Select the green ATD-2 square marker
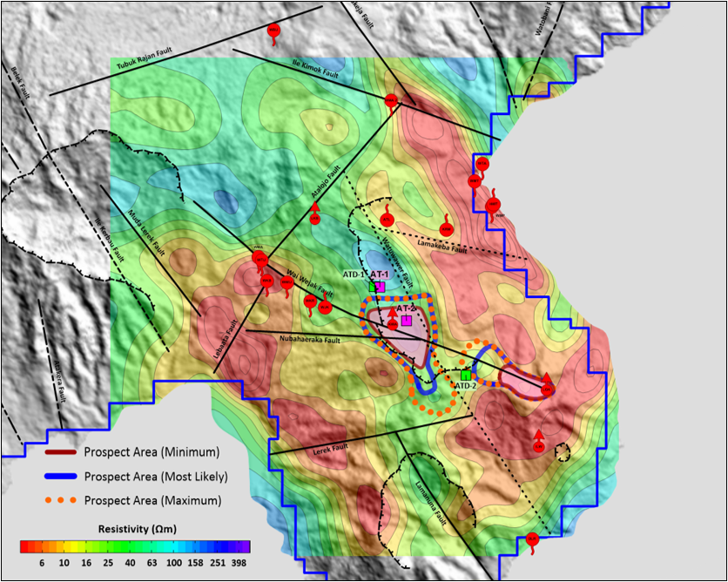Viewport: 728px width, 582px height. point(466,375)
